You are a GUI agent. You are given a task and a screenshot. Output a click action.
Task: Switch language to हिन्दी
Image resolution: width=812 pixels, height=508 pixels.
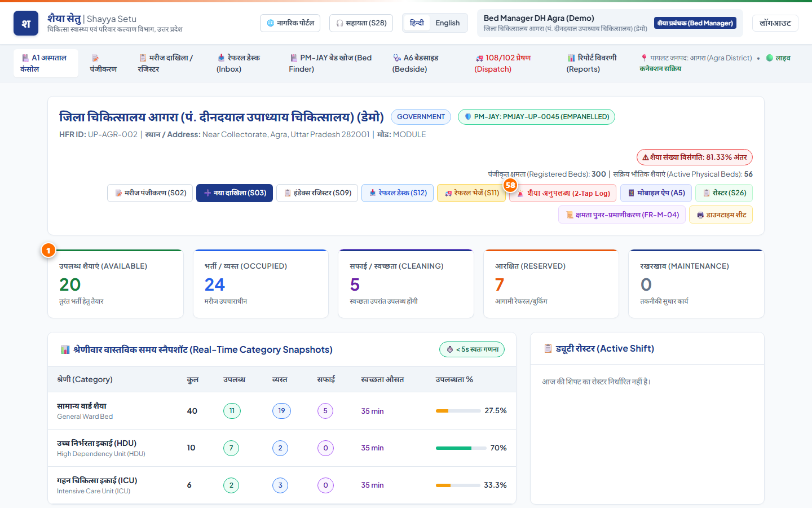[x=417, y=23]
